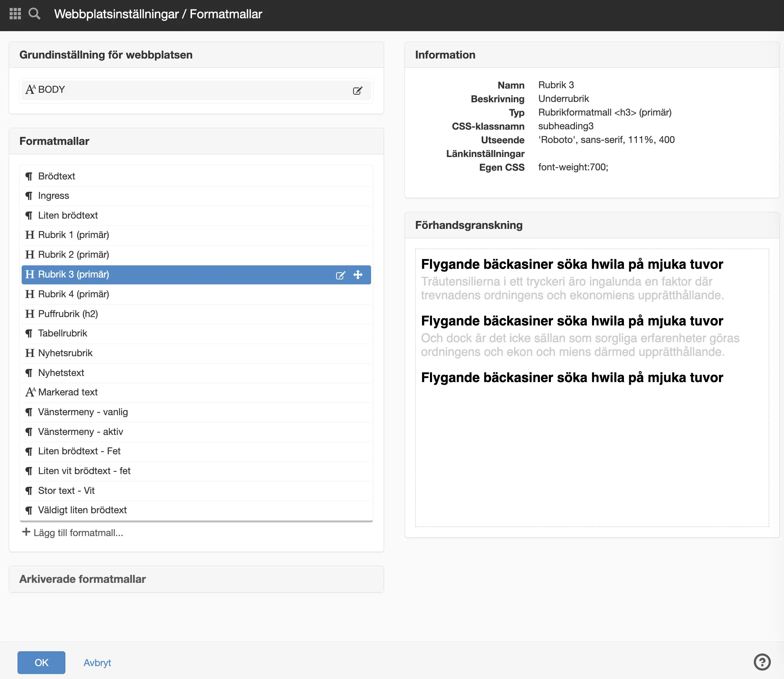Click the Avbryt cancel link
Viewport: 784px width, 679px height.
(x=97, y=663)
